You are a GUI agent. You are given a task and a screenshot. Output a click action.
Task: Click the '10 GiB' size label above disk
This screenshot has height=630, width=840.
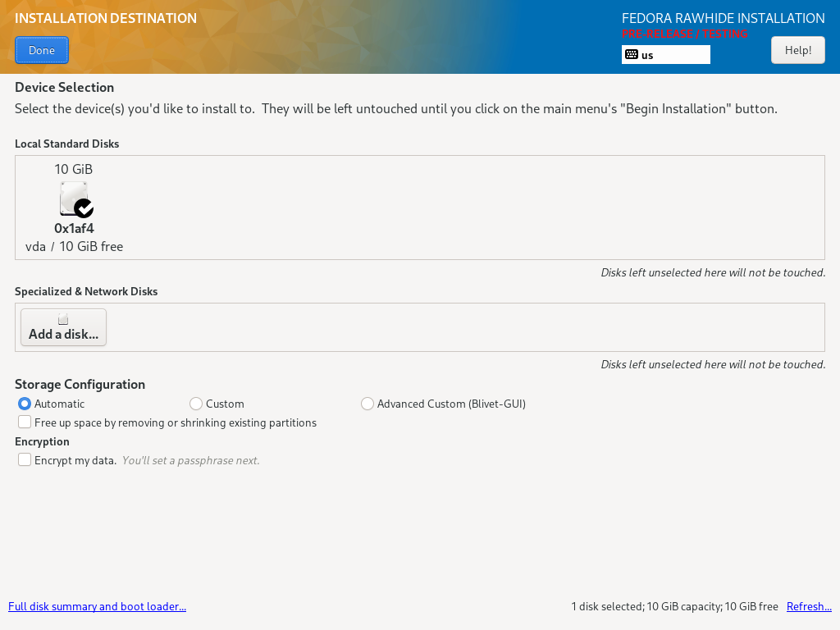73,169
